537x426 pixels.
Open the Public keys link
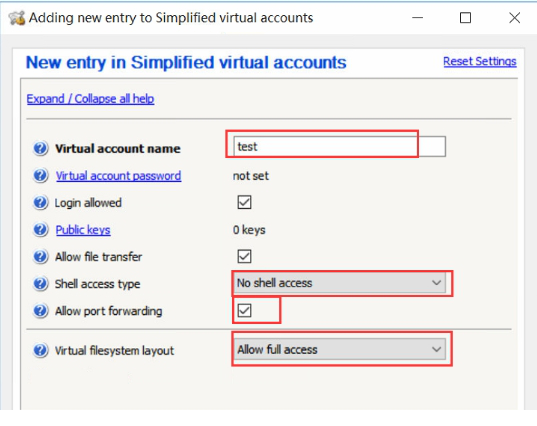[x=83, y=230]
